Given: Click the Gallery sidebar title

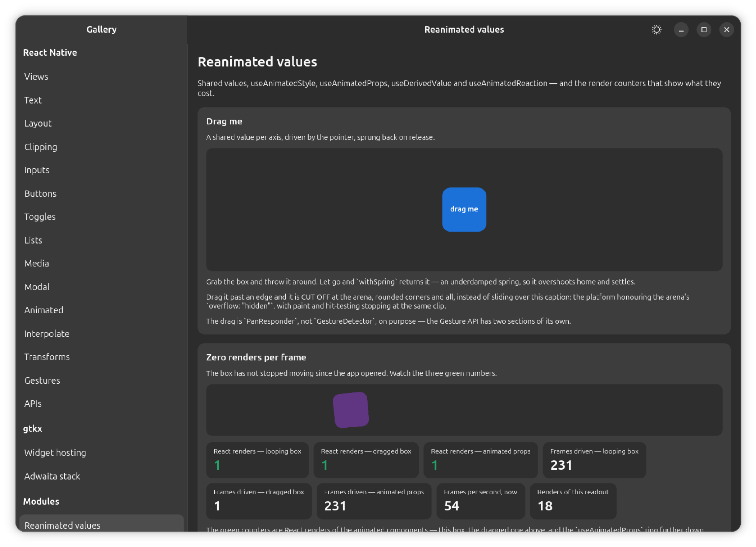Looking at the screenshot, I should coord(101,29).
